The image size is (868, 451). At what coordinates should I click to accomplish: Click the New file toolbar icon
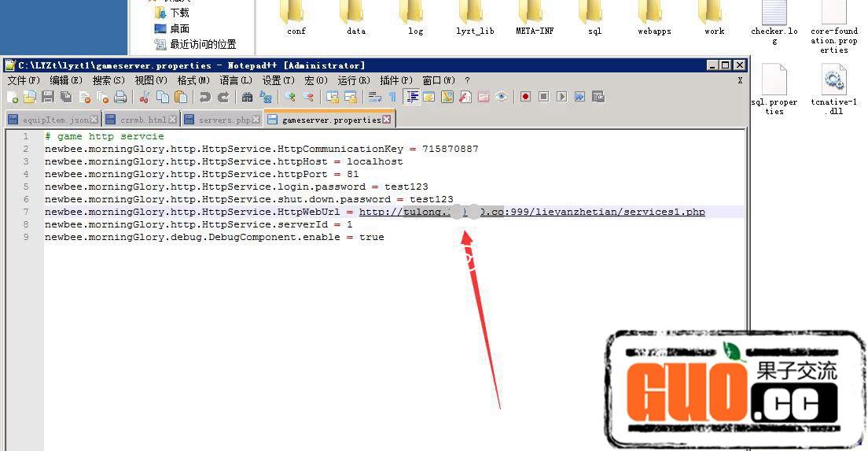pos(12,97)
